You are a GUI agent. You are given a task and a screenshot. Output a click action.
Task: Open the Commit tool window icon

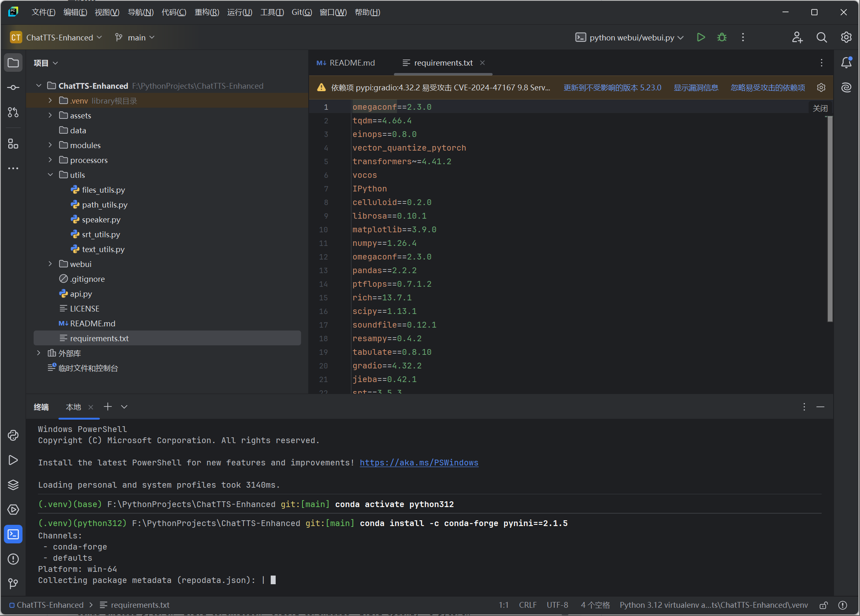point(13,87)
